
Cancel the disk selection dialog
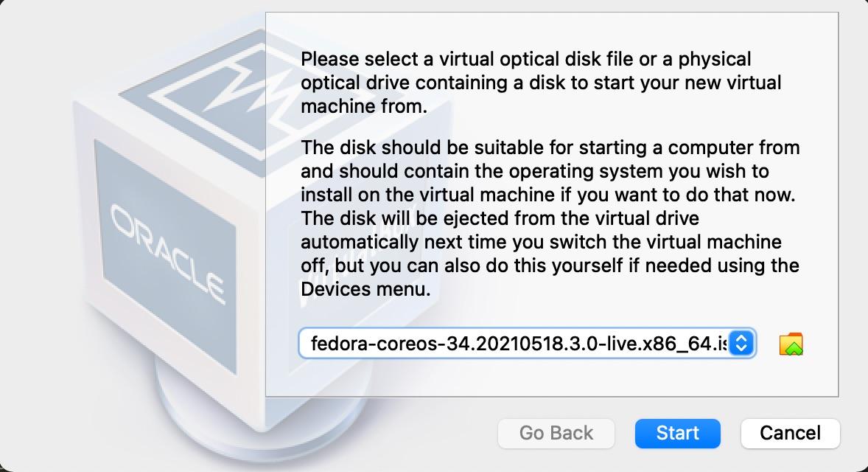click(x=790, y=433)
